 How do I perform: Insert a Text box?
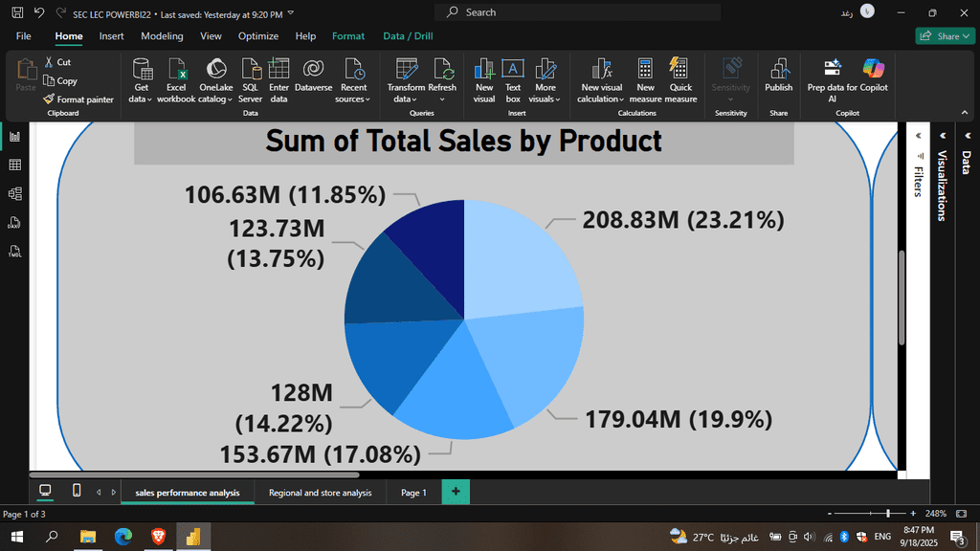(513, 71)
